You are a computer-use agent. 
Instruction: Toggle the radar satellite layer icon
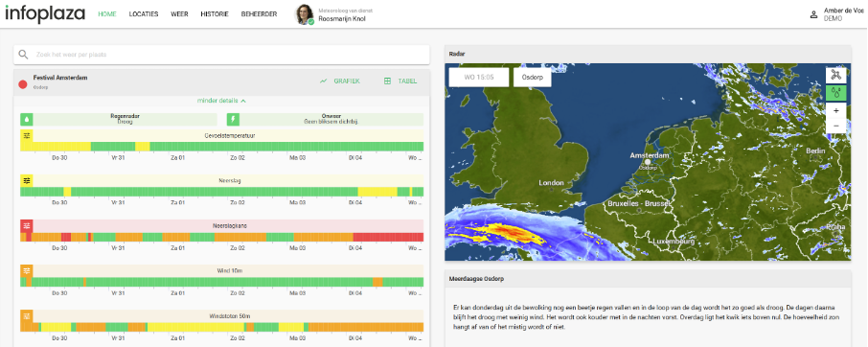point(835,76)
